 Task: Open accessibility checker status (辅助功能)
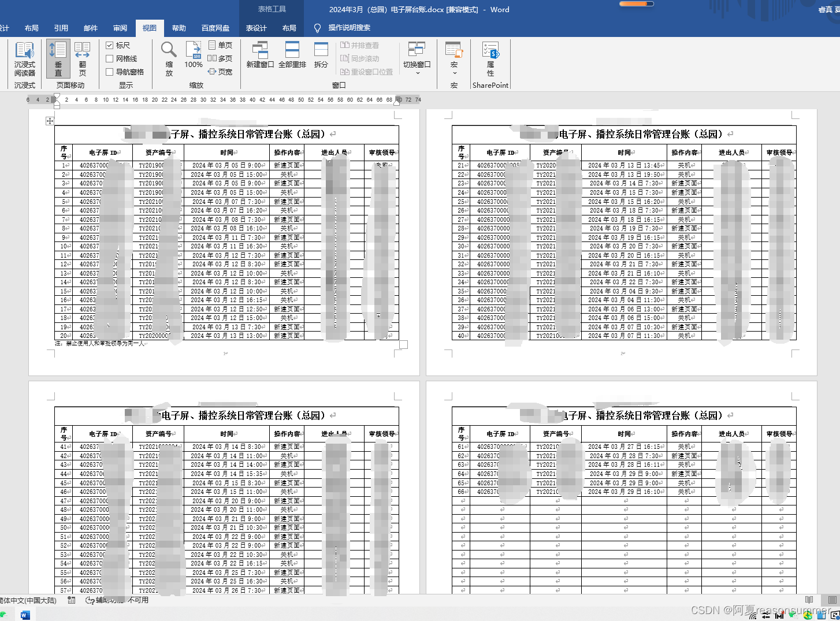point(117,600)
